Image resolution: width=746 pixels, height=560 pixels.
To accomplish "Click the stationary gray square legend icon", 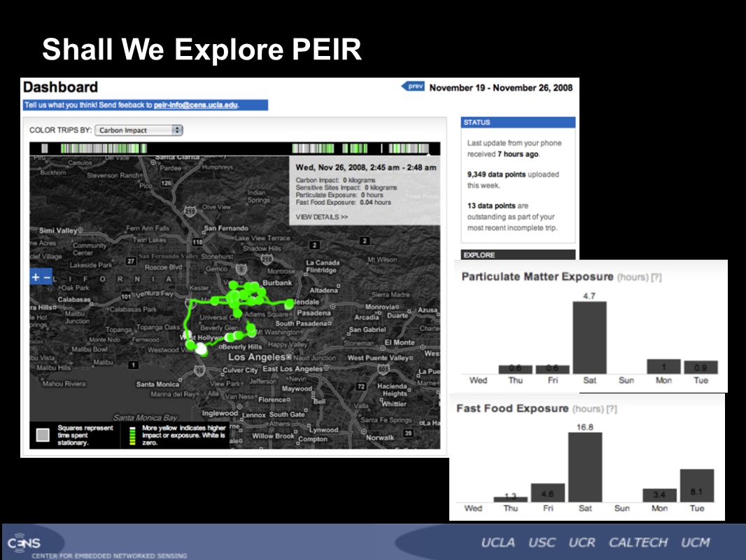I will click(43, 435).
